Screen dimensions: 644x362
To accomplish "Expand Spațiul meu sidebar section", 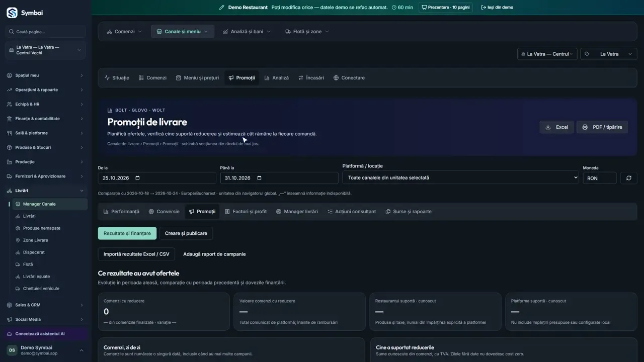I will click(45, 75).
